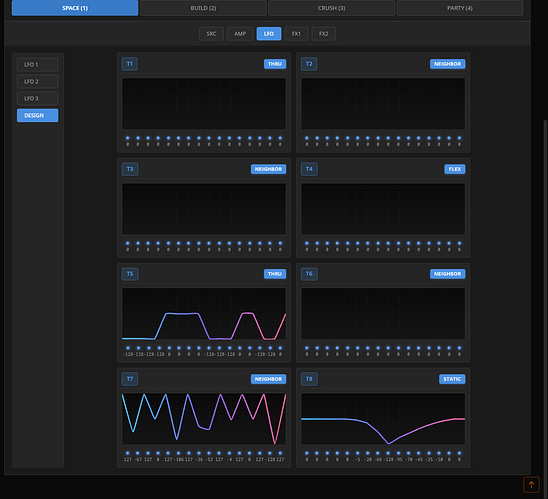
Task: Choose DESIGN in the sidebar
Action: point(37,115)
